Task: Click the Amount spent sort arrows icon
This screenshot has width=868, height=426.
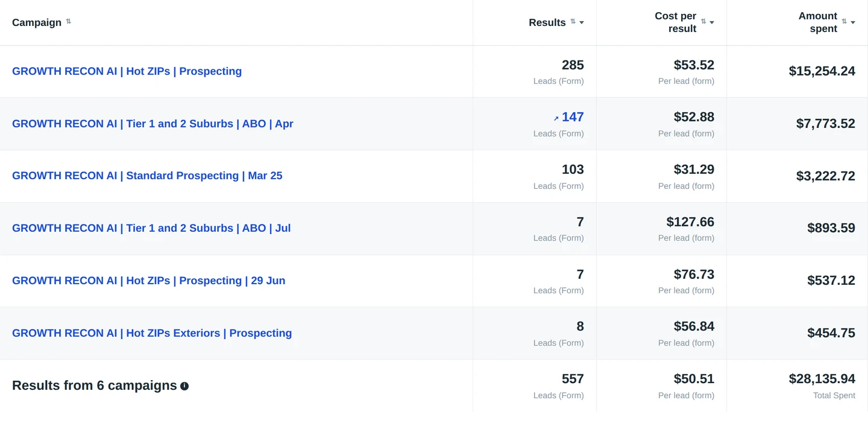Action: [844, 22]
